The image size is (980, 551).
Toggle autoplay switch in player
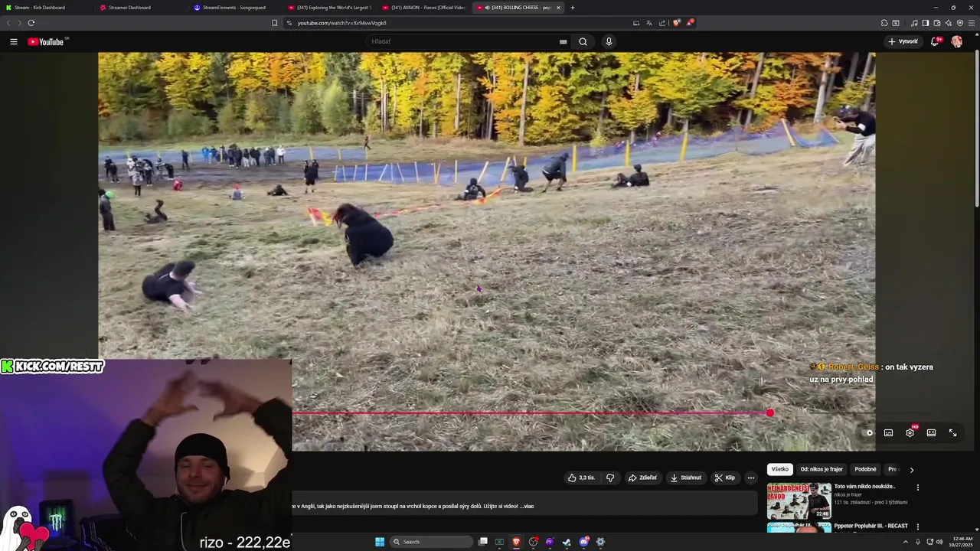click(868, 433)
